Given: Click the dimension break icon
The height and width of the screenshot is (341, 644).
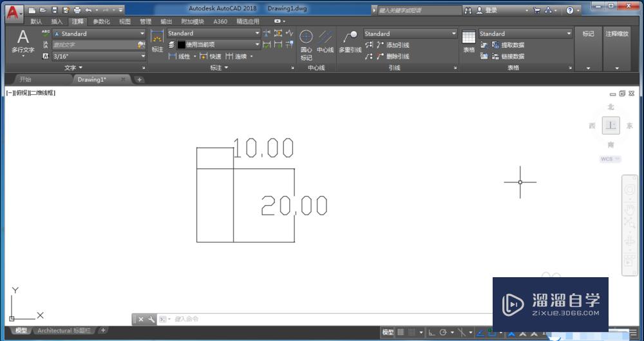Looking at the screenshot, I should pyautogui.click(x=267, y=34).
